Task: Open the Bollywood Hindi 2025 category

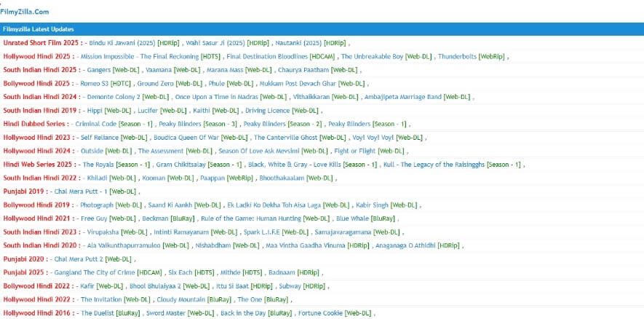Action: click(39, 84)
